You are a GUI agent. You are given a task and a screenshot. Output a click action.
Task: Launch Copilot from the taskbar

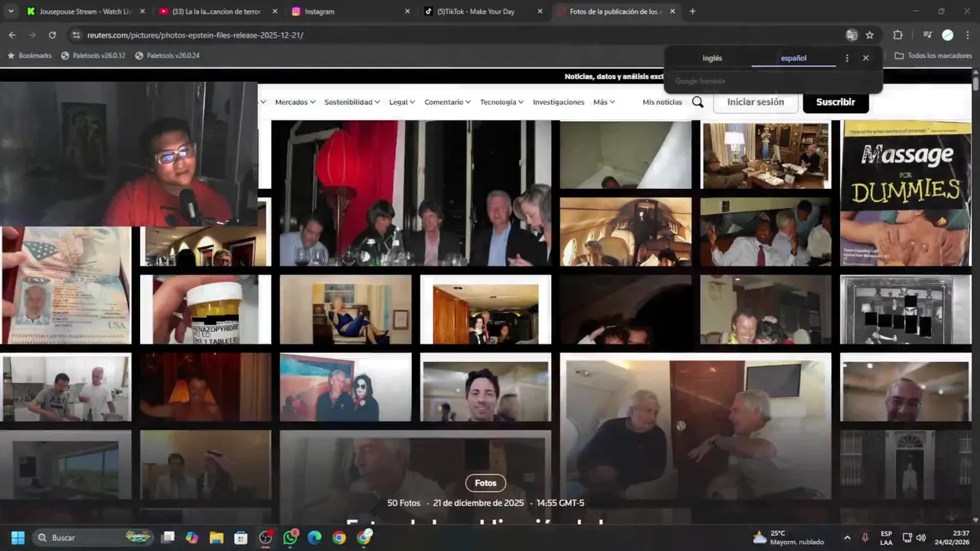pyautogui.click(x=192, y=537)
